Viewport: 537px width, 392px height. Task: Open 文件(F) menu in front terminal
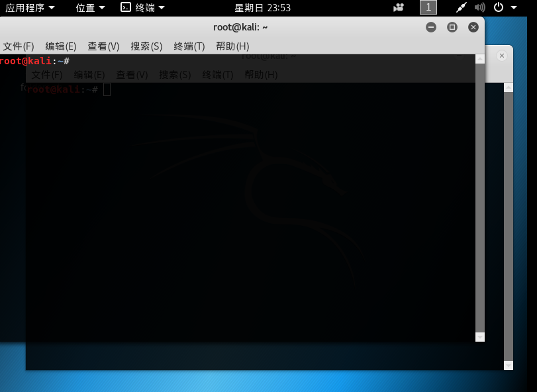(x=19, y=46)
